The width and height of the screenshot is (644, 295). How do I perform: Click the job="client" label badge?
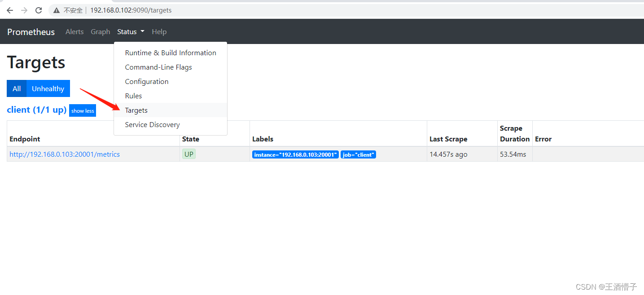[x=358, y=155]
